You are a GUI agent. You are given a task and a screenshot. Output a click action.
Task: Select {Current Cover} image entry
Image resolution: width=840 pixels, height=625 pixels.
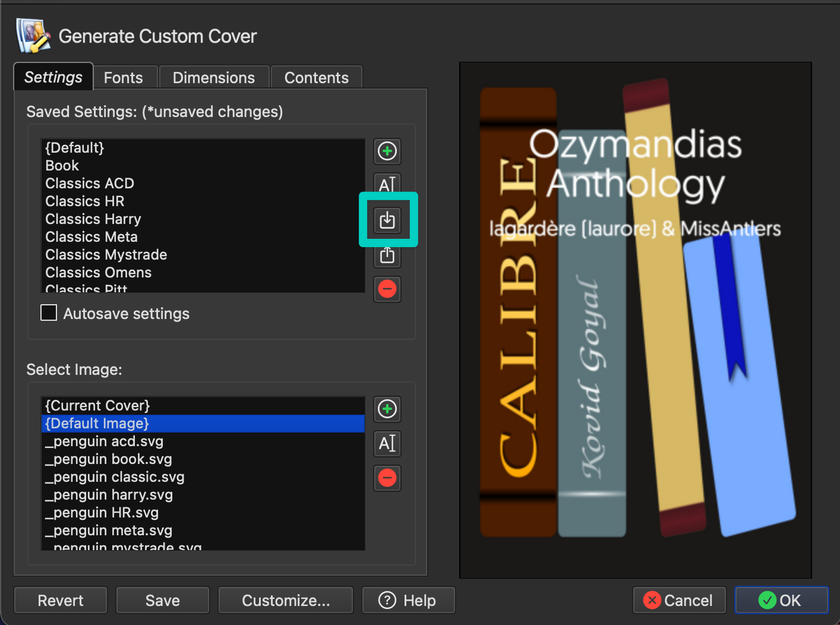coord(203,406)
